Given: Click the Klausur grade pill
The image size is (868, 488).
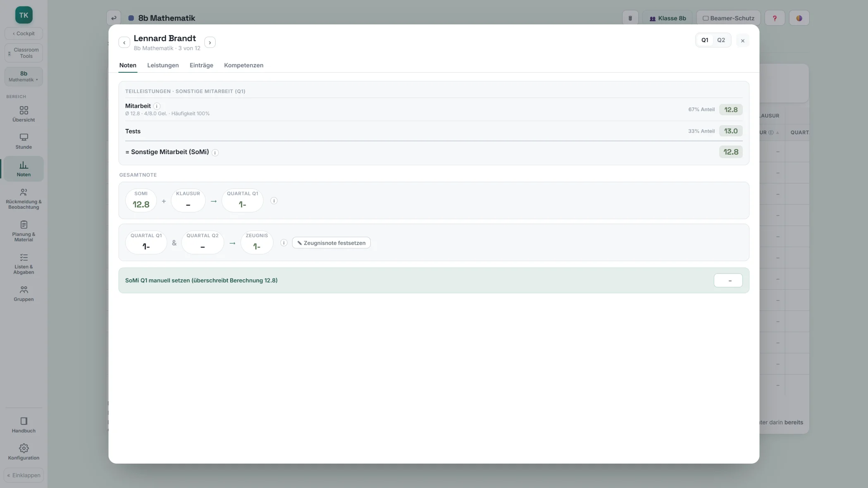Looking at the screenshot, I should point(188,200).
